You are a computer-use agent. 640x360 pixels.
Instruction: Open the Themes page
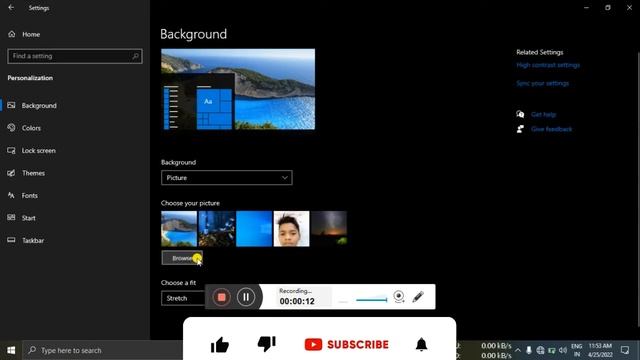click(33, 173)
